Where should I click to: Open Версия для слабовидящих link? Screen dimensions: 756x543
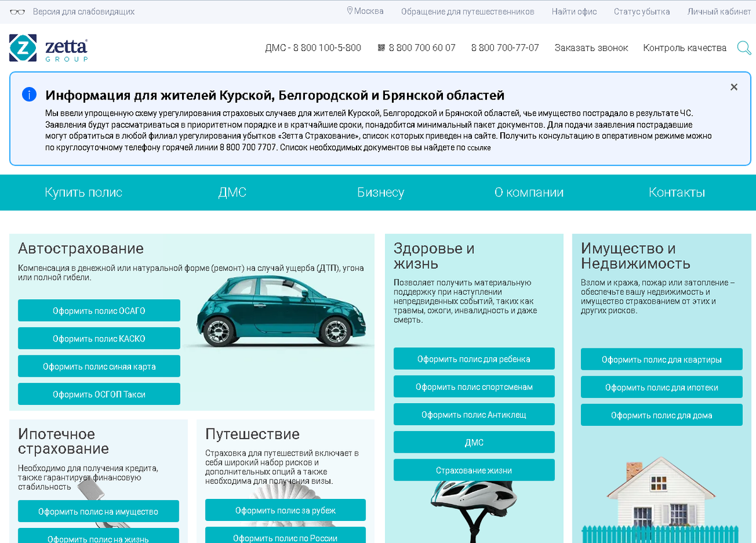pyautogui.click(x=84, y=11)
